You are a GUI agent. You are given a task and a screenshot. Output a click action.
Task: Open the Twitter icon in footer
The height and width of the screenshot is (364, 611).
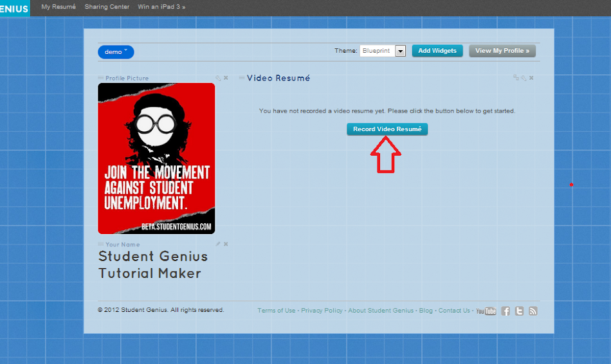point(519,311)
